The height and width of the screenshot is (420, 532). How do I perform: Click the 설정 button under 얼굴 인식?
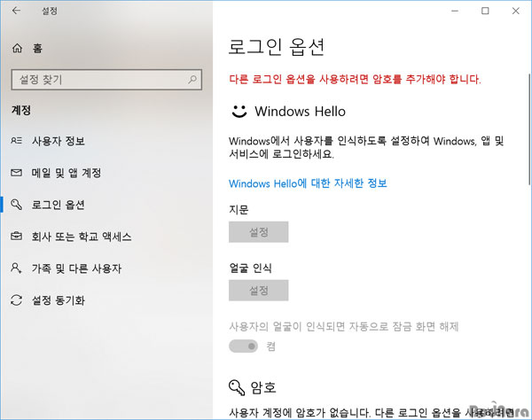pos(259,290)
